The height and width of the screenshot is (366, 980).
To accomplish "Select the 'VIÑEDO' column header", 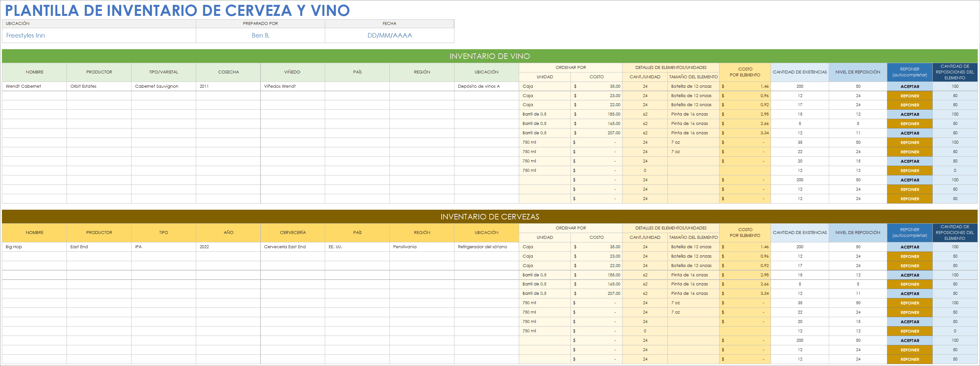I will pos(293,72).
